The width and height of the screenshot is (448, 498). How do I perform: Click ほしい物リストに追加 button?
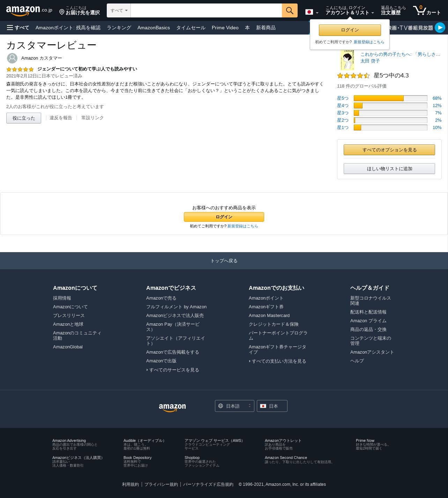coord(389,168)
